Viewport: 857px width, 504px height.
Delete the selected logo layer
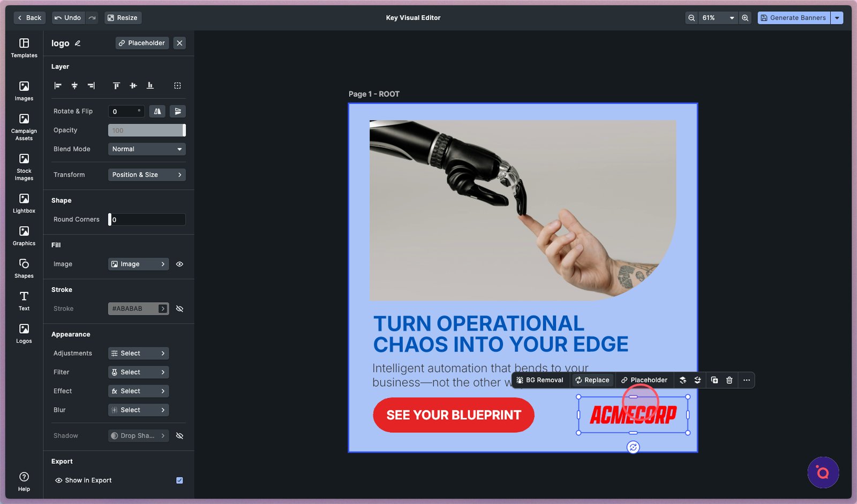[730, 380]
